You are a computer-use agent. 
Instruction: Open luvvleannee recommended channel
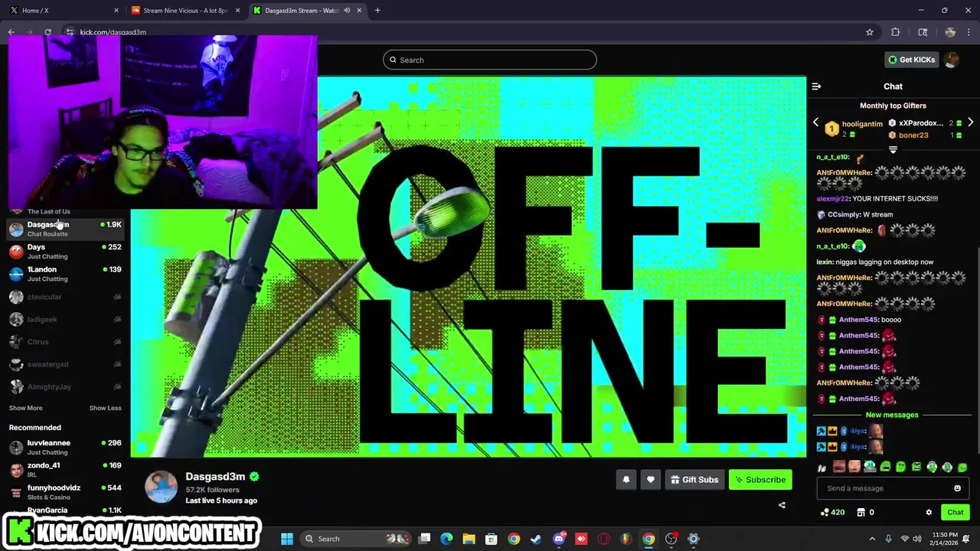click(65, 447)
